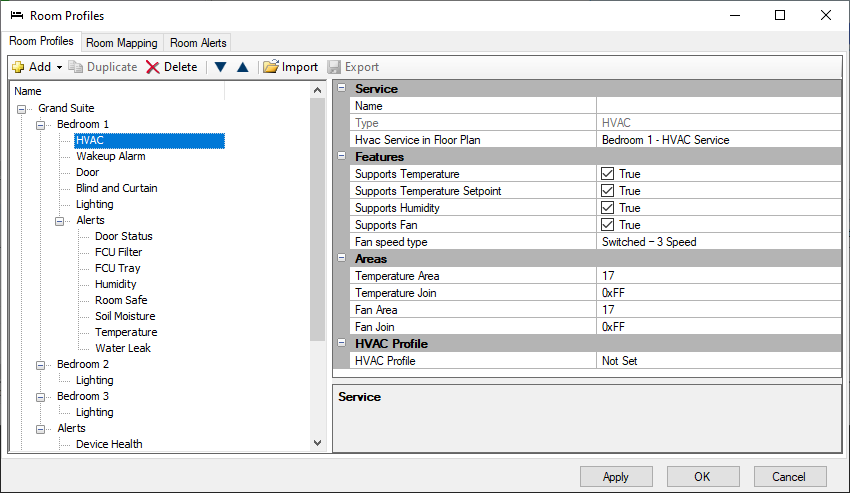This screenshot has height=493, width=850.
Task: Toggle Supports Humidity checkbox
Action: pyautogui.click(x=607, y=208)
